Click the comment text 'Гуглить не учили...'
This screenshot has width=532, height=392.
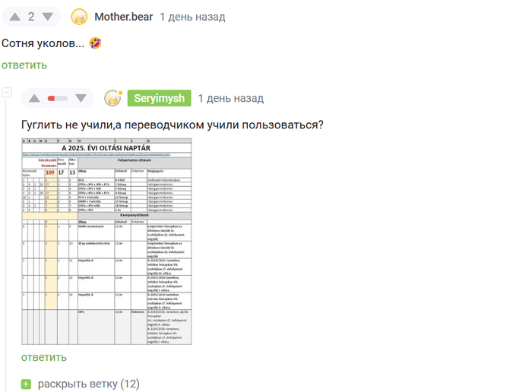click(172, 125)
